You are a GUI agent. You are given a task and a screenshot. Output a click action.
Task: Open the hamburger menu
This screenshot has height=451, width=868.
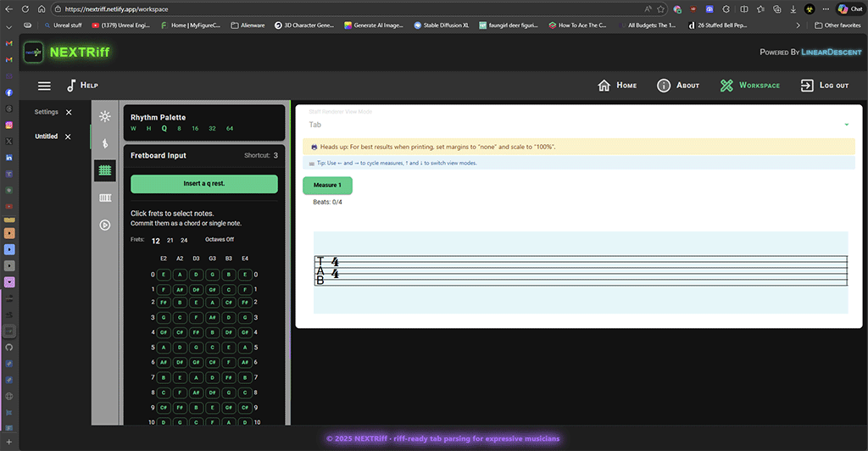pos(44,86)
